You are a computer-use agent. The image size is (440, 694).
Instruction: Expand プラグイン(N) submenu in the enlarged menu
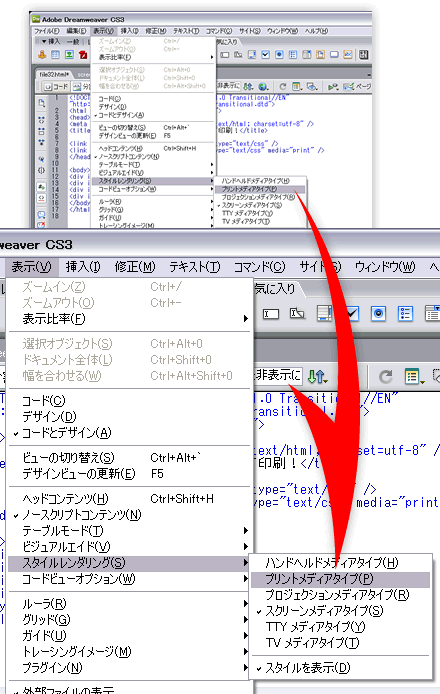tap(130, 667)
